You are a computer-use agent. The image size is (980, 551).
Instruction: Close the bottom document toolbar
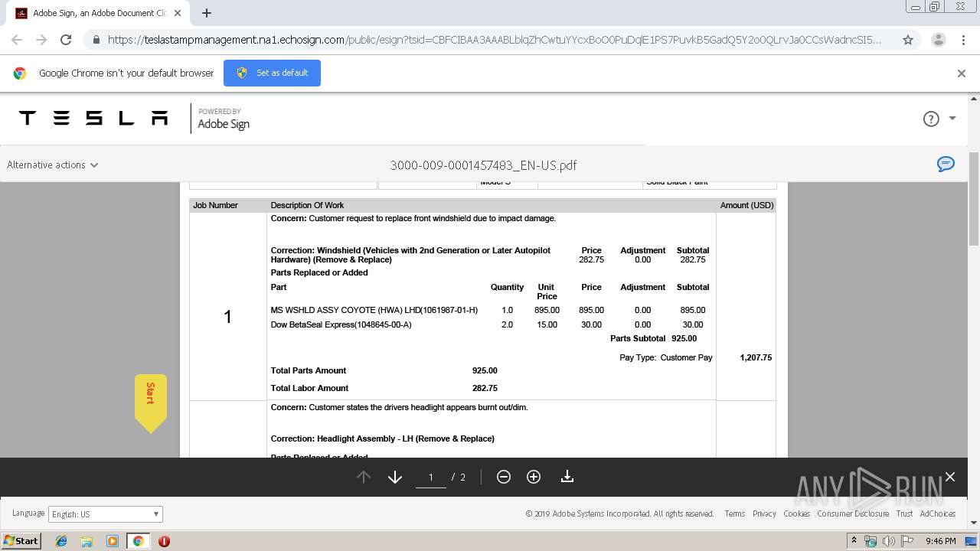point(950,477)
